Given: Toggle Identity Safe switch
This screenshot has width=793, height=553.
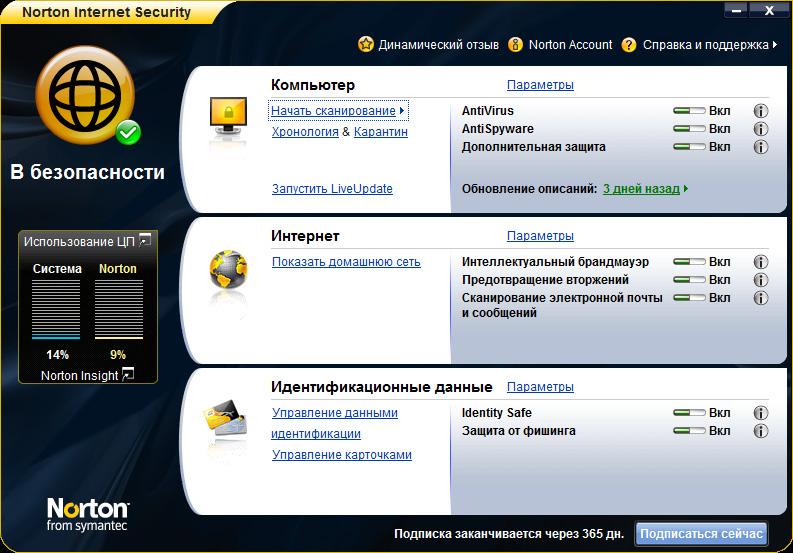Looking at the screenshot, I should [689, 413].
